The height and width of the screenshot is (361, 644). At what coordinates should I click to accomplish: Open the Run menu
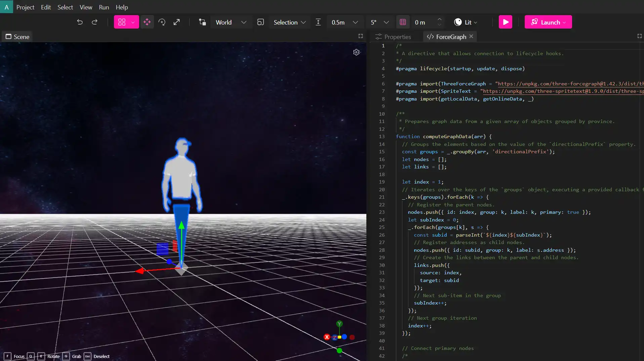tap(104, 7)
